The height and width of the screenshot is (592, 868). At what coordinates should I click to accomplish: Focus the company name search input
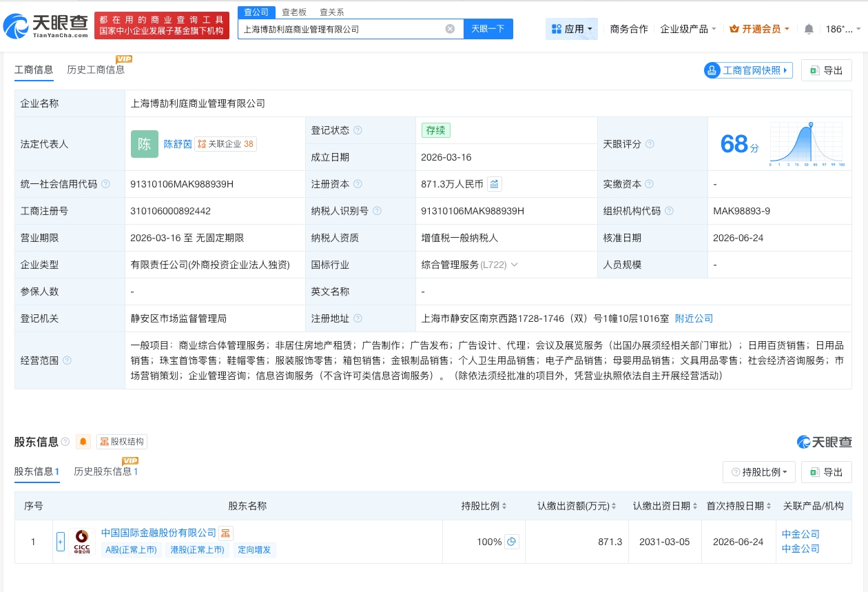[341, 29]
